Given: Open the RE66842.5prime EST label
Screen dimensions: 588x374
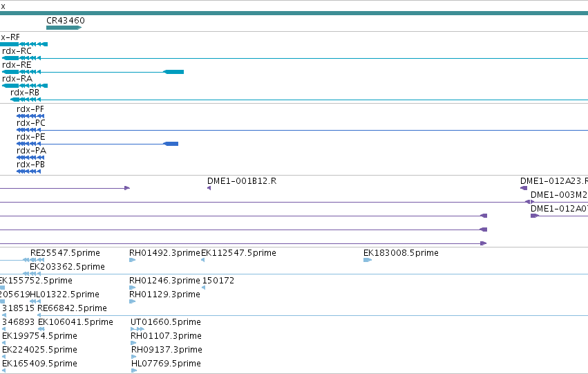Looking at the screenshot, I should click(x=72, y=309).
